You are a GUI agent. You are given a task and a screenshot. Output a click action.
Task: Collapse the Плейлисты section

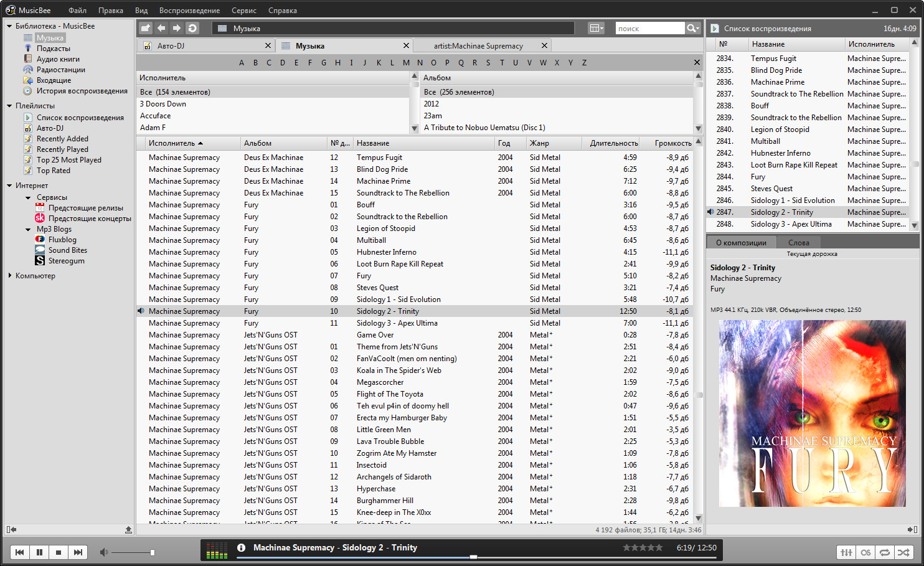(x=9, y=106)
